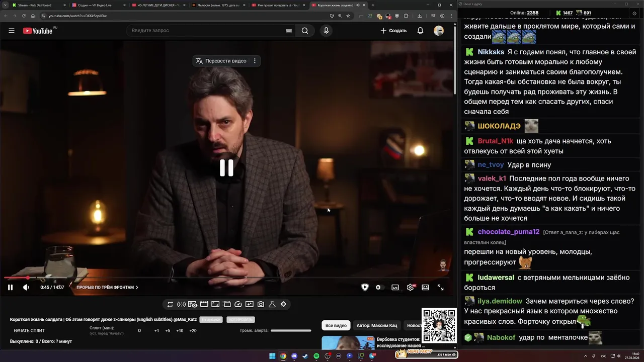This screenshot has height=362, width=644.
Task: Switch to 'Студия — VK Видео Live' browser tab
Action: point(98,5)
